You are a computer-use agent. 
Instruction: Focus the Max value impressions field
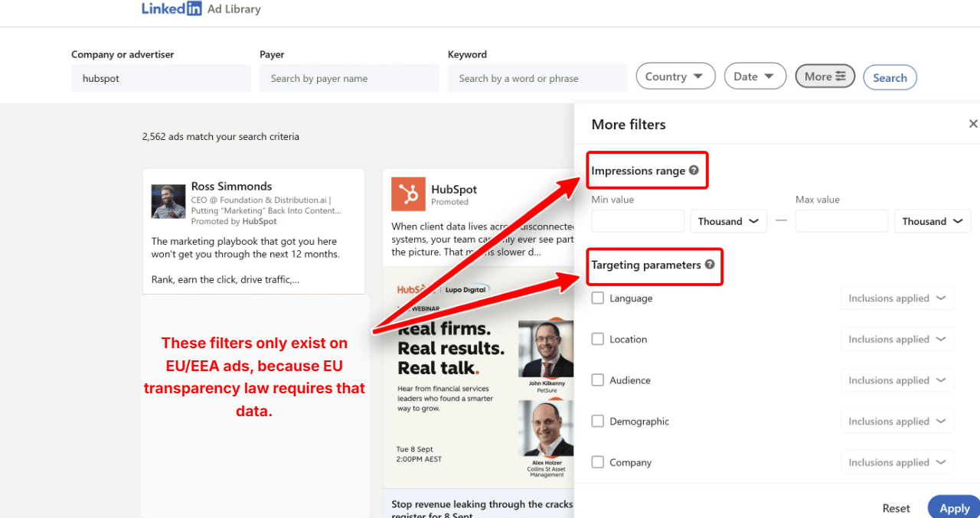842,221
